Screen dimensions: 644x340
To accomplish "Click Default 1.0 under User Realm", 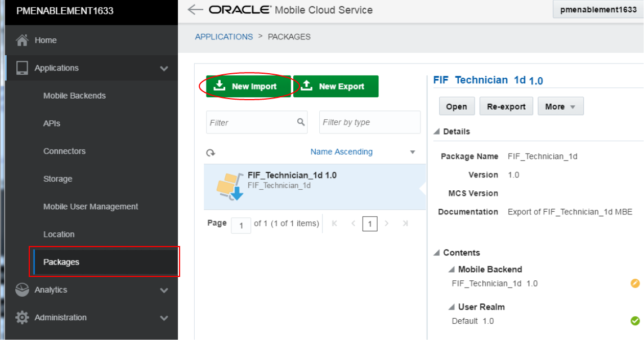I will (473, 321).
